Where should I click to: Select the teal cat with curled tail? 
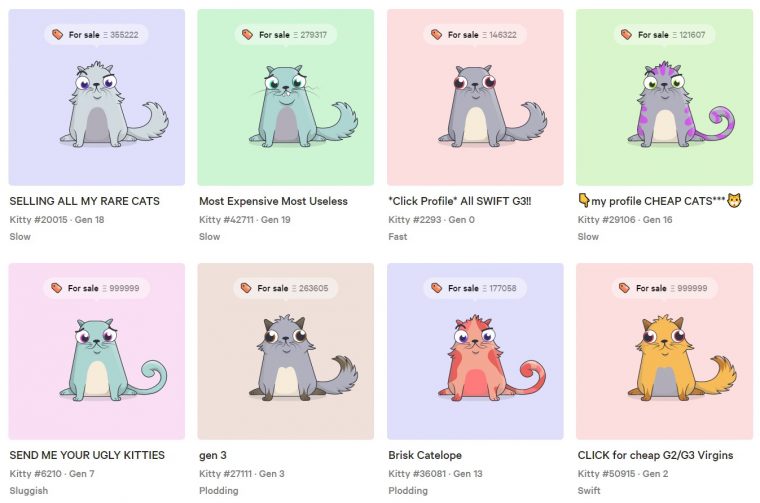(x=112, y=360)
